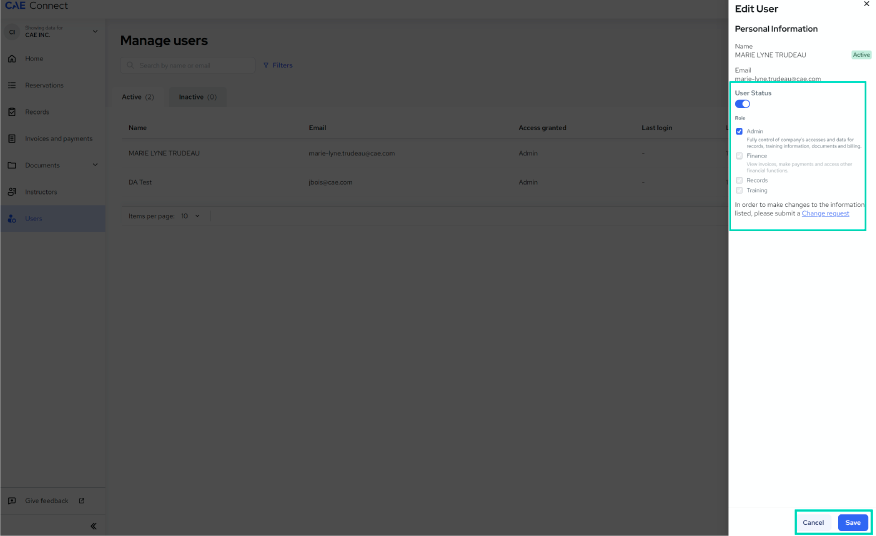Click the Records clipboard icon

click(x=12, y=112)
